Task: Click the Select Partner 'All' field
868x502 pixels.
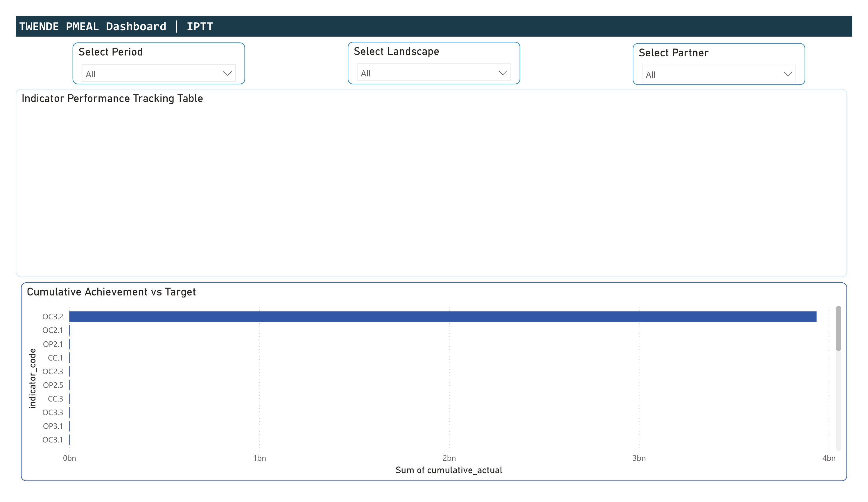Action: 711,74
